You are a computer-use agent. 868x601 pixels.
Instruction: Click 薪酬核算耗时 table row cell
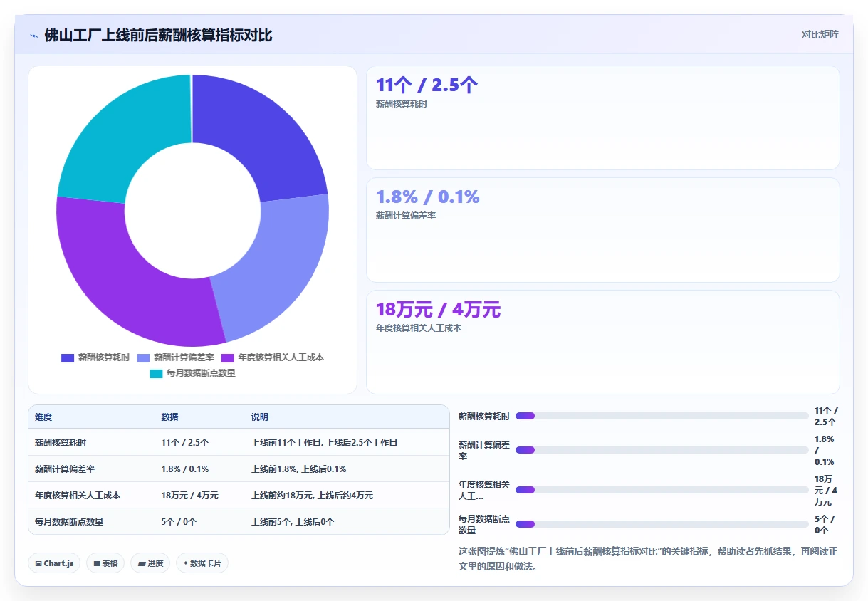(x=61, y=442)
